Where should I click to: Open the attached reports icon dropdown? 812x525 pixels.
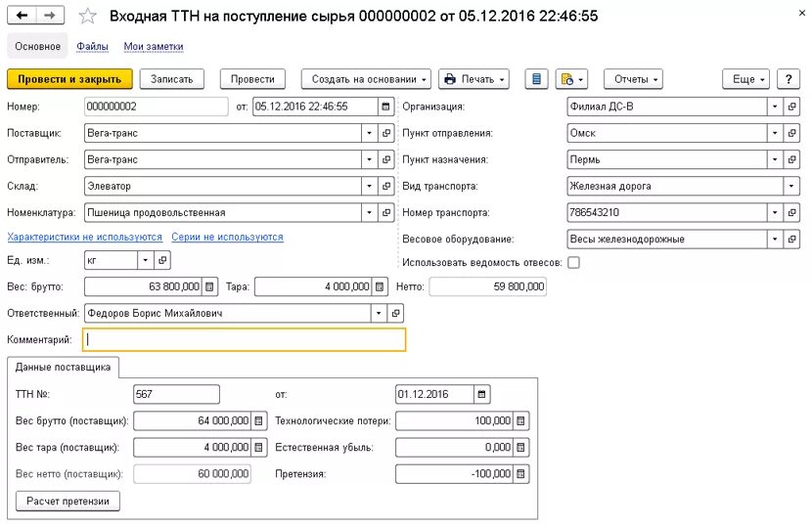click(x=571, y=79)
